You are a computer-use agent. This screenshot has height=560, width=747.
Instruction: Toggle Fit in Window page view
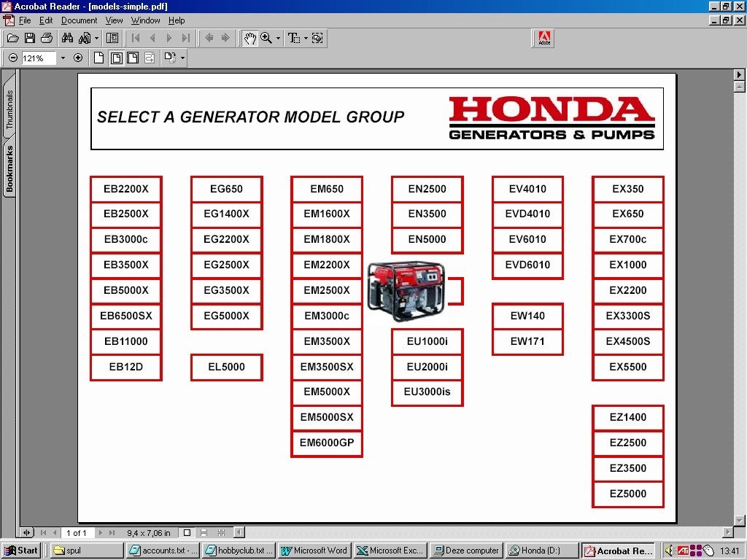[x=116, y=58]
